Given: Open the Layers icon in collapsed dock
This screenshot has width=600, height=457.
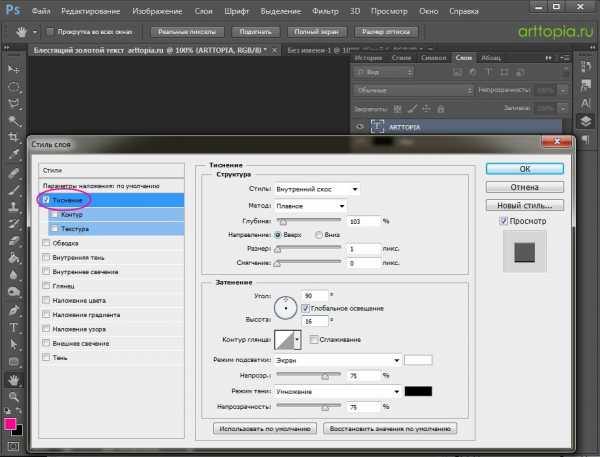Looking at the screenshot, I should (x=585, y=121).
